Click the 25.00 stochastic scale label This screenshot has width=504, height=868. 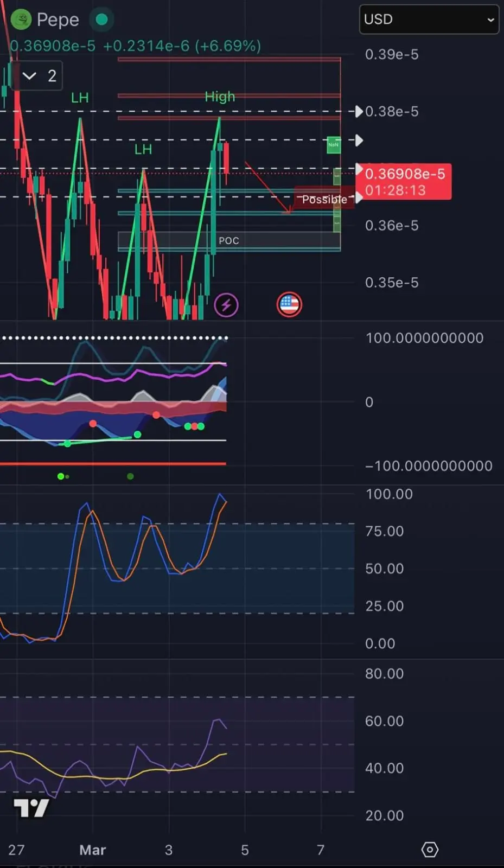pyautogui.click(x=385, y=606)
